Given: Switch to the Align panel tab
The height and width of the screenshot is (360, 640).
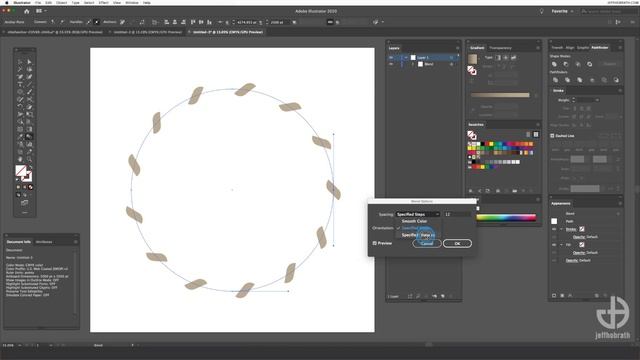Looking at the screenshot, I should click(x=569, y=48).
